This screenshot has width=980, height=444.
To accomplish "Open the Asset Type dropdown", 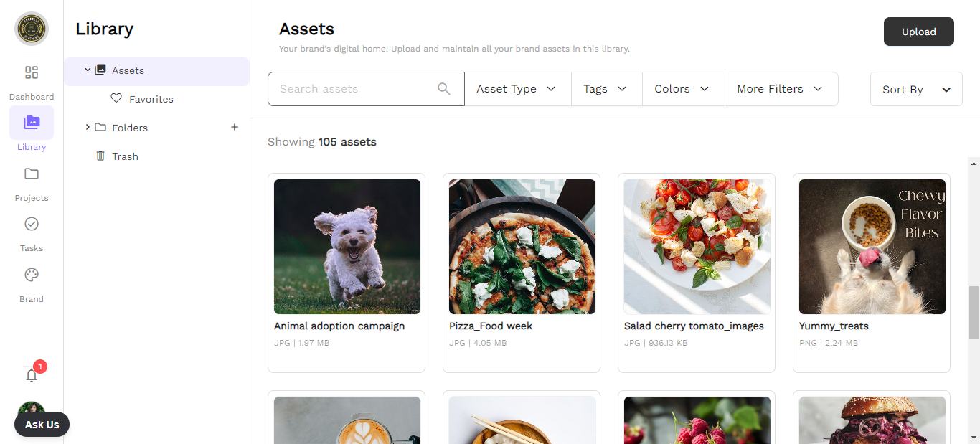I will coord(517,89).
